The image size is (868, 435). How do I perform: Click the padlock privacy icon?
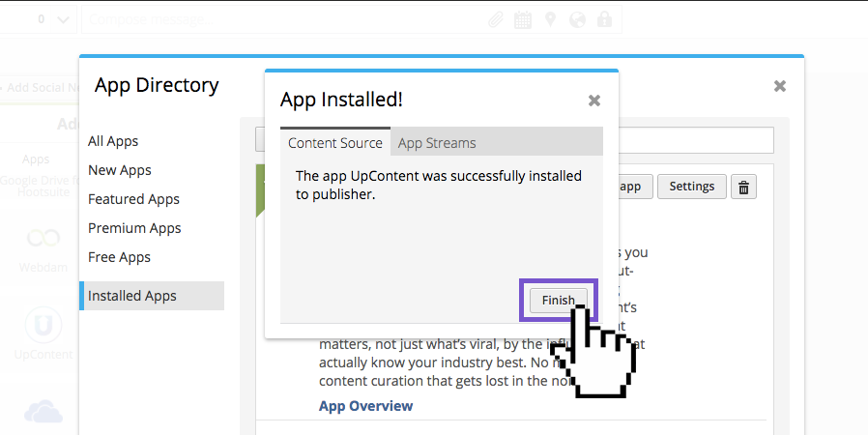point(604,20)
